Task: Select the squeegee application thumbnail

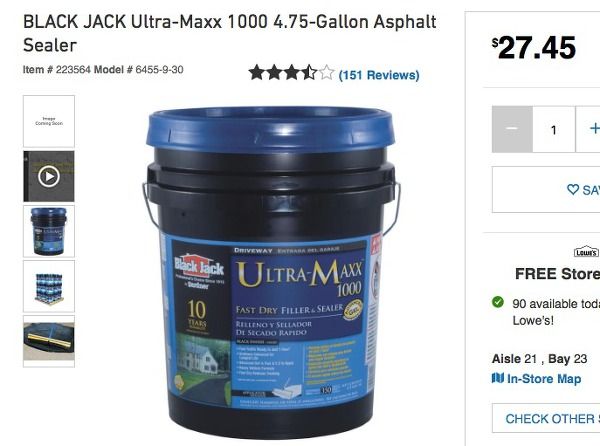Action: click(49, 341)
